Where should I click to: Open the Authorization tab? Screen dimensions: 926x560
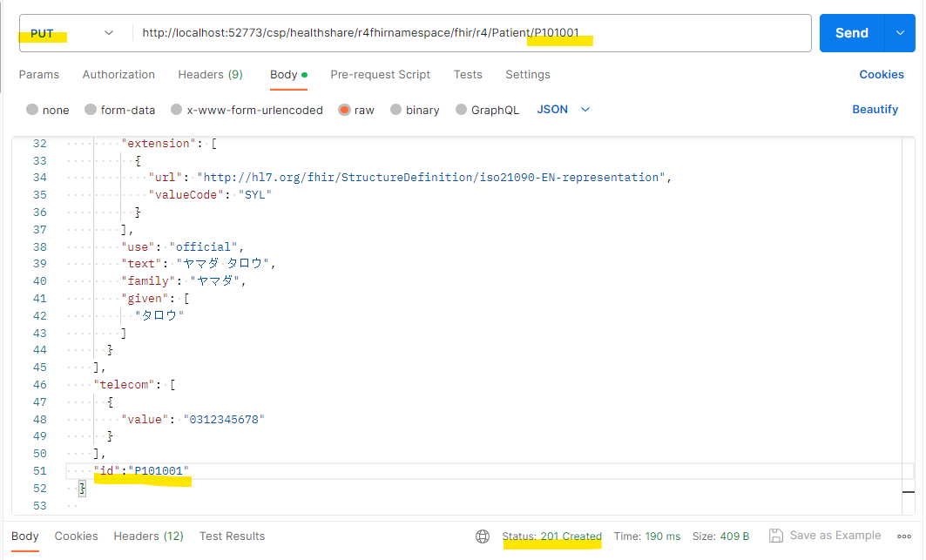click(118, 75)
